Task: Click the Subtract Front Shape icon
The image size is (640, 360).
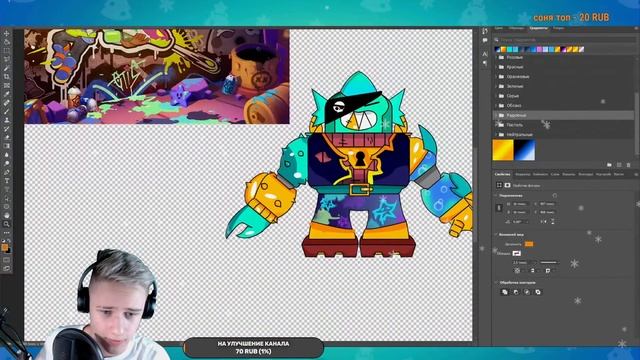Action: pyautogui.click(x=516, y=292)
